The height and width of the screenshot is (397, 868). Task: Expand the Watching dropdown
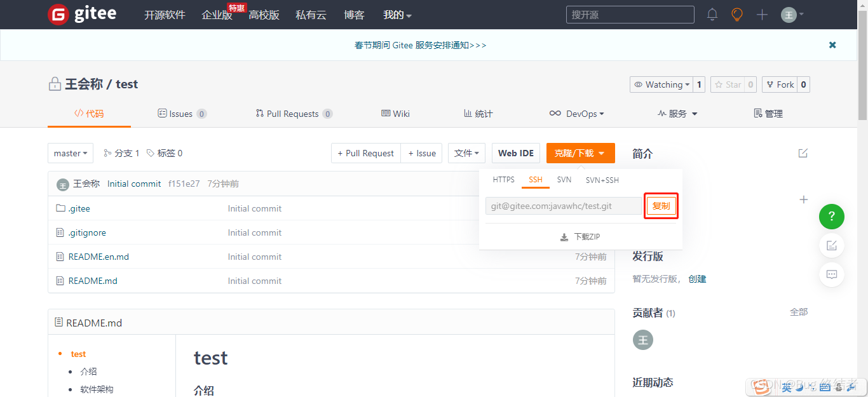point(661,84)
